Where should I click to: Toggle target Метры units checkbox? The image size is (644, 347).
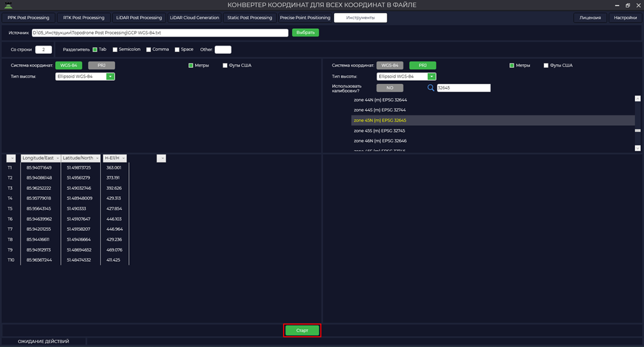click(512, 65)
